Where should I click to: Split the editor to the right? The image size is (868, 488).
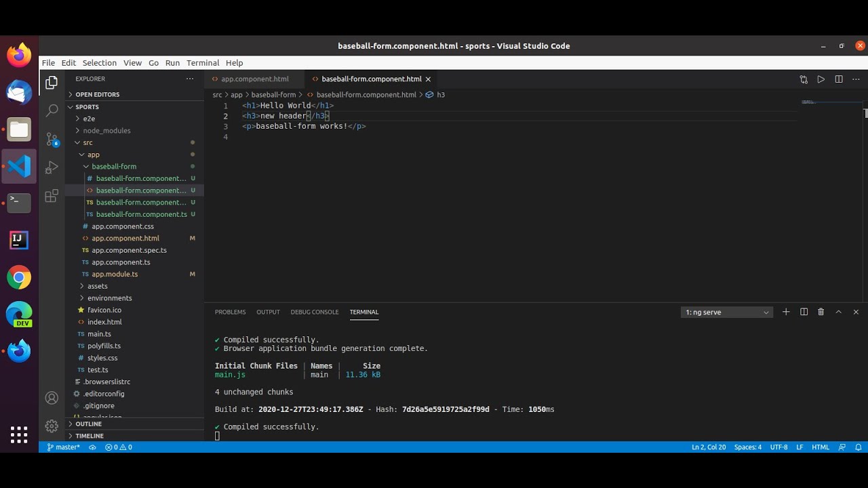point(839,79)
